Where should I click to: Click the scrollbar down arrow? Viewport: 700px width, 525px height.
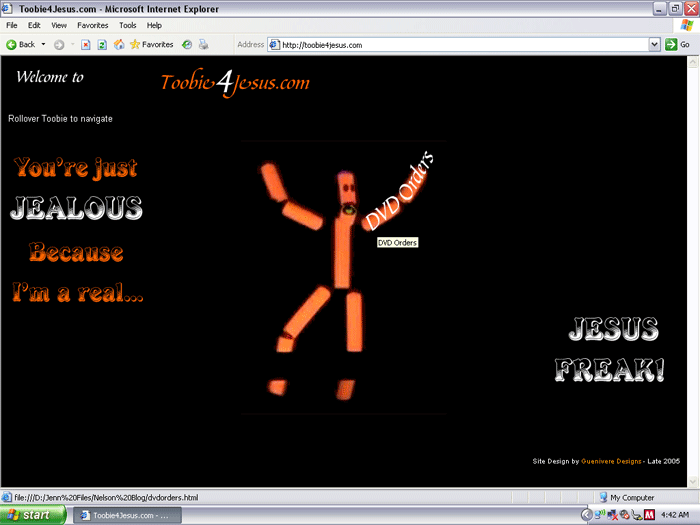693,481
